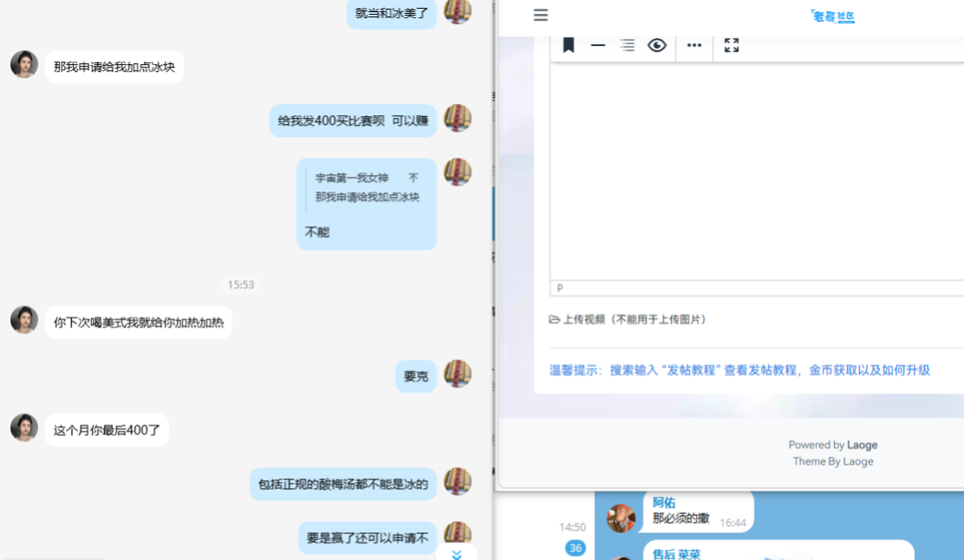This screenshot has height=560, width=964.
Task: Click the 阿佑 sender name
Action: pos(664,503)
